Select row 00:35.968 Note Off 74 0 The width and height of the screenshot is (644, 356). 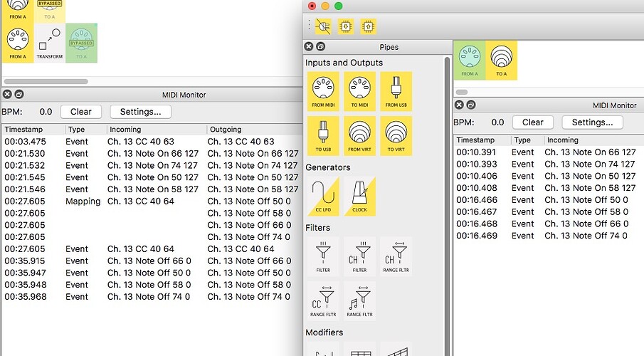point(152,296)
